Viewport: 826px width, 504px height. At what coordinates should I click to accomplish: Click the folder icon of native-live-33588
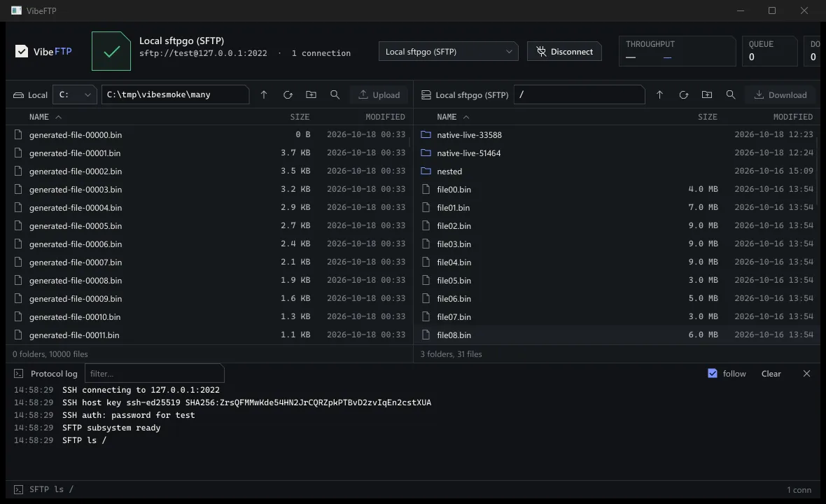pos(426,135)
